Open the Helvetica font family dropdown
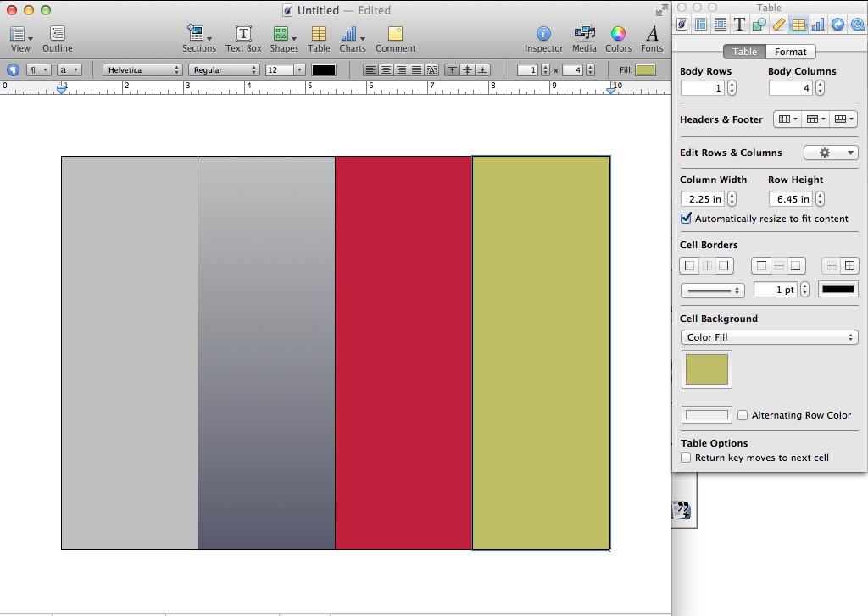868x616 pixels. point(142,69)
